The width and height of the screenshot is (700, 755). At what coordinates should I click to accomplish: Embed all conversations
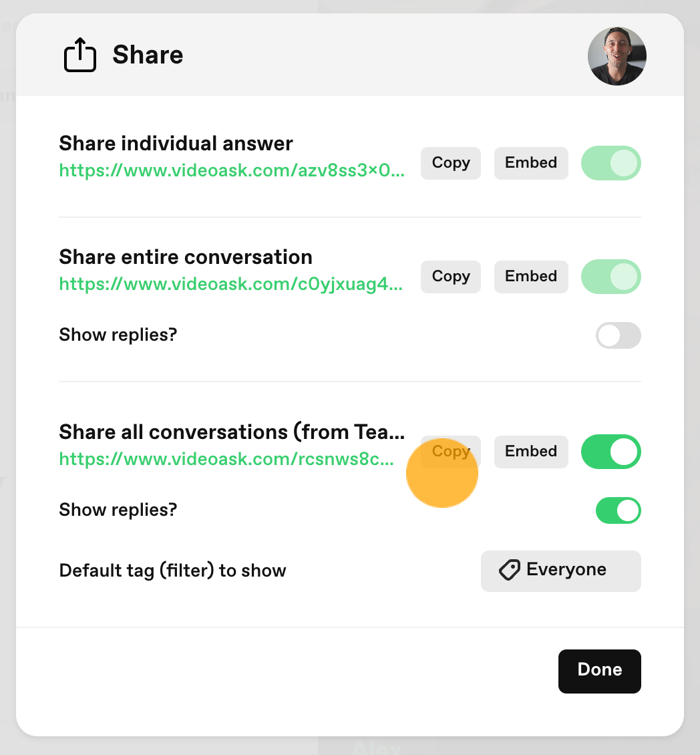click(531, 452)
